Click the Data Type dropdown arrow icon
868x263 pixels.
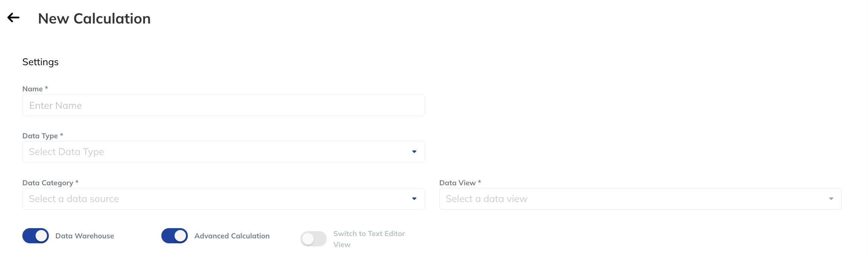click(x=414, y=152)
